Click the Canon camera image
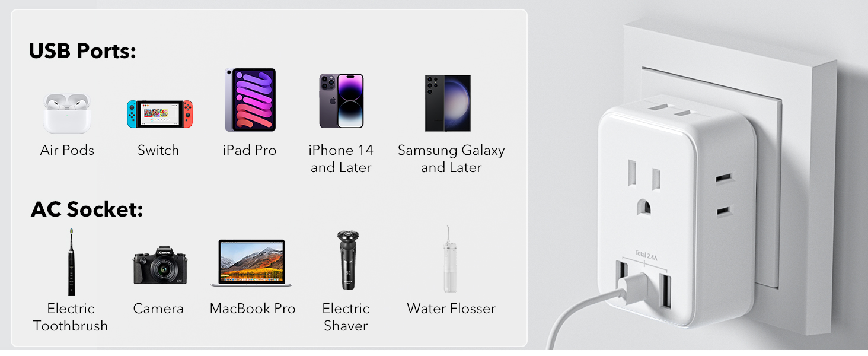Screen dimensions: 868x356 159,265
